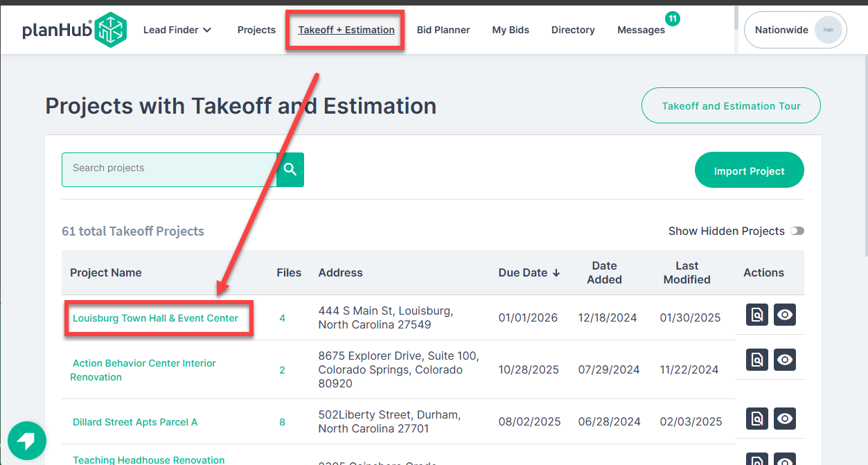Expand the Lead Finder dropdown
Image resolution: width=868 pixels, height=465 pixels.
[x=177, y=30]
